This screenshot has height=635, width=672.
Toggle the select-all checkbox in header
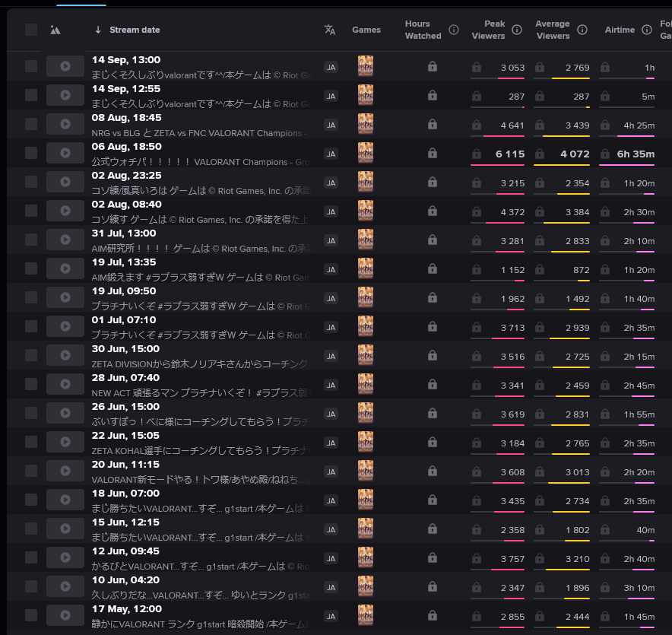(31, 30)
